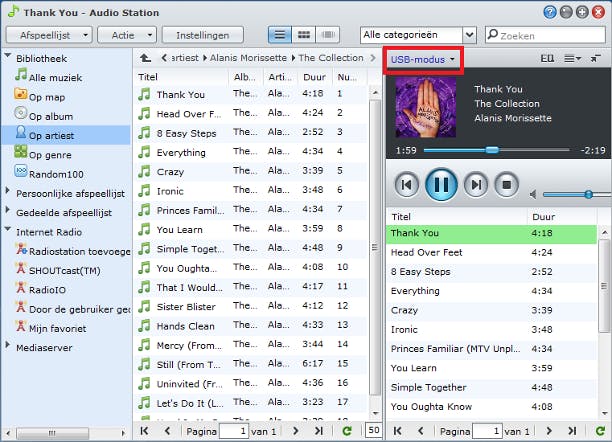Screen dimensions: 612x442
Task: Expand the Mediaserver node
Action: 7,345
